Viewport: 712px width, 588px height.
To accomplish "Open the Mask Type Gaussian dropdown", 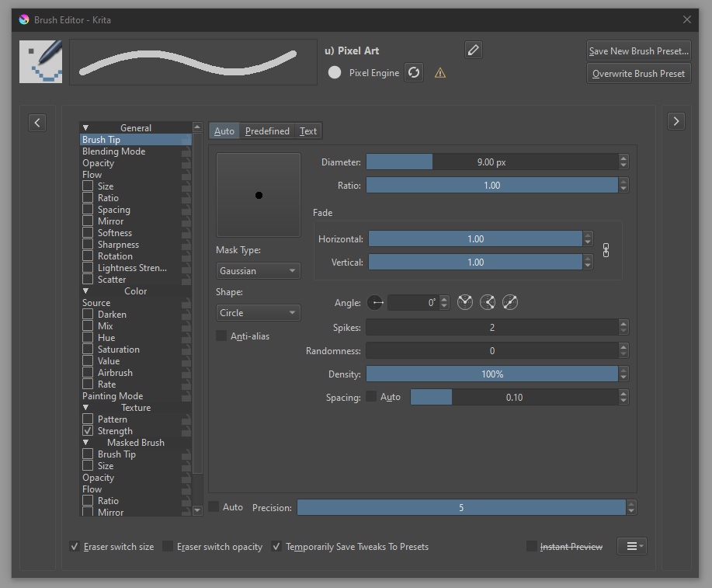I will click(x=258, y=270).
